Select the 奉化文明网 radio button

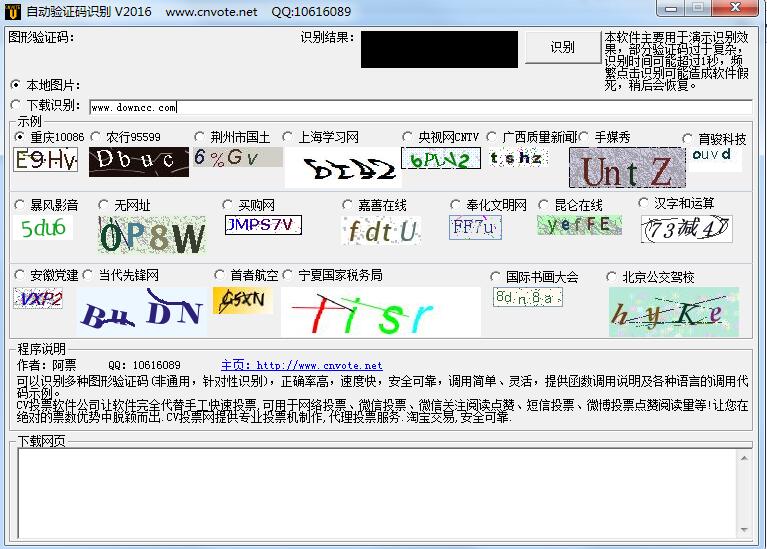(x=455, y=205)
